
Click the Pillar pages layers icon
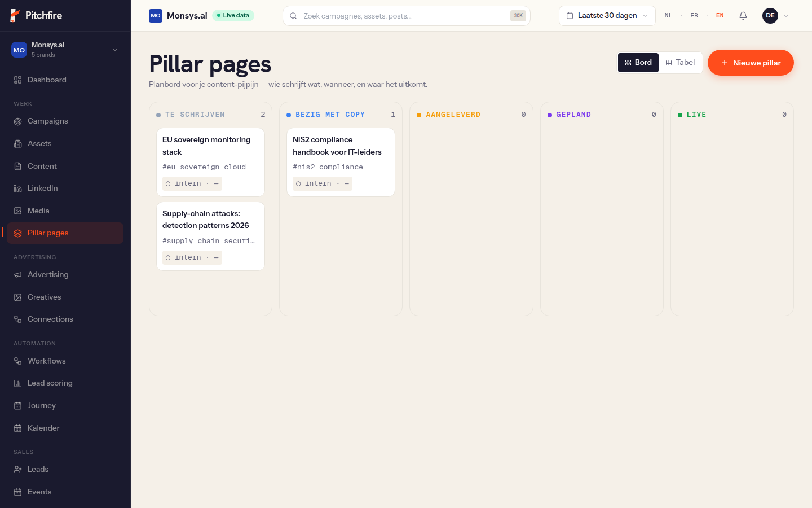(18, 233)
